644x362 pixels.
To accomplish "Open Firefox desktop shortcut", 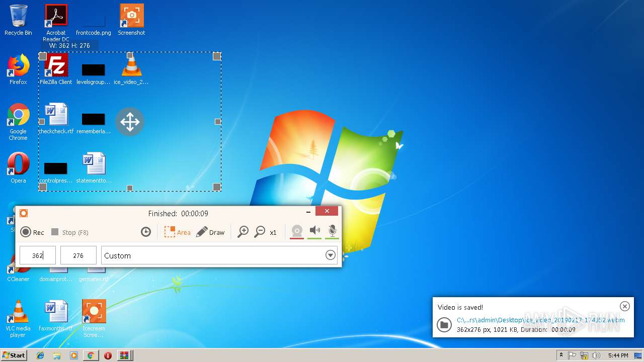I will pos(18,69).
